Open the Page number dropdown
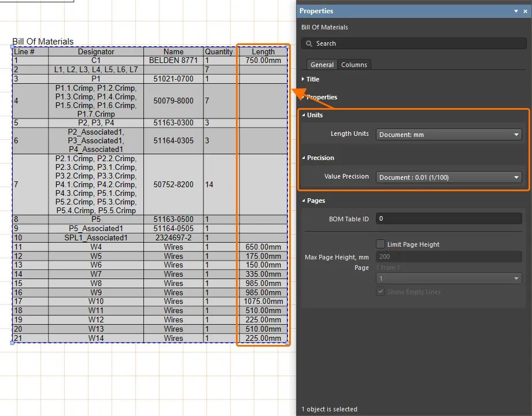Viewport: 532px width, 416px height. [449, 278]
